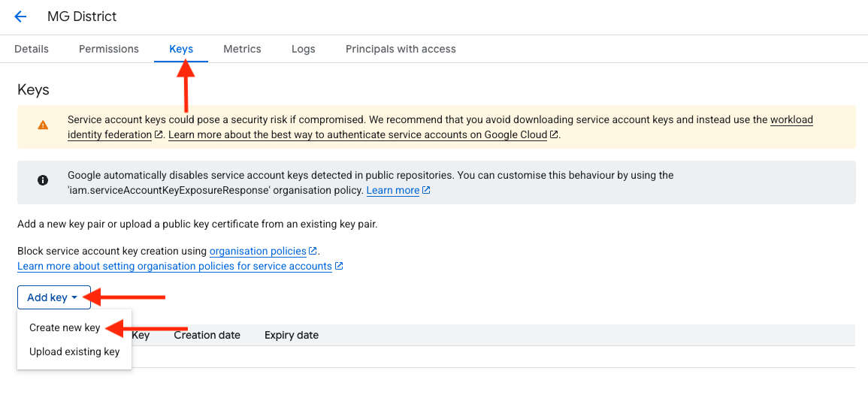This screenshot has height=407, width=868.
Task: Open best way to authenticate service accounts link
Action: click(x=358, y=135)
